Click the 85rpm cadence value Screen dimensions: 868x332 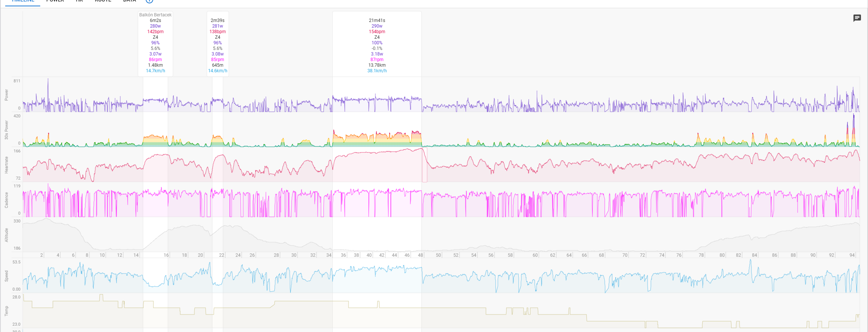217,60
